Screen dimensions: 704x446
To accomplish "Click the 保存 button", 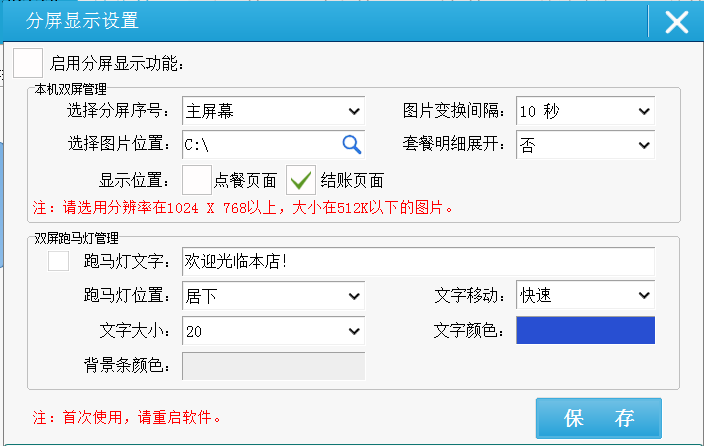I will pos(598,418).
